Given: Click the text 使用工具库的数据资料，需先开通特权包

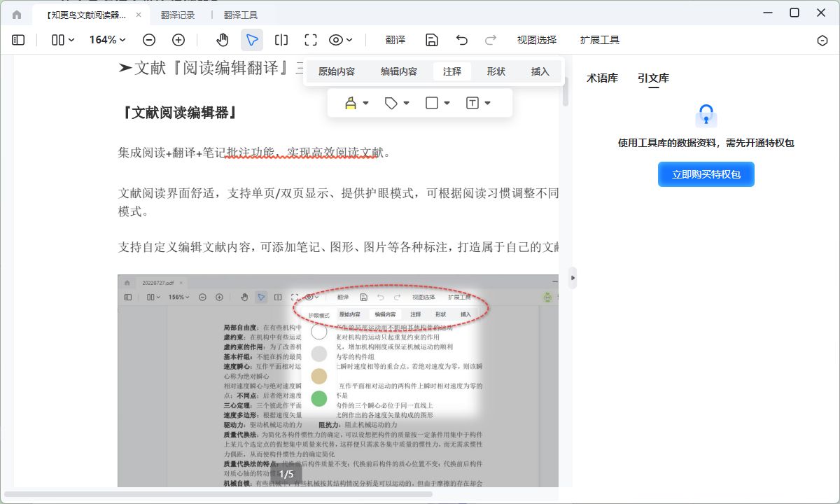Looking at the screenshot, I should [x=706, y=143].
